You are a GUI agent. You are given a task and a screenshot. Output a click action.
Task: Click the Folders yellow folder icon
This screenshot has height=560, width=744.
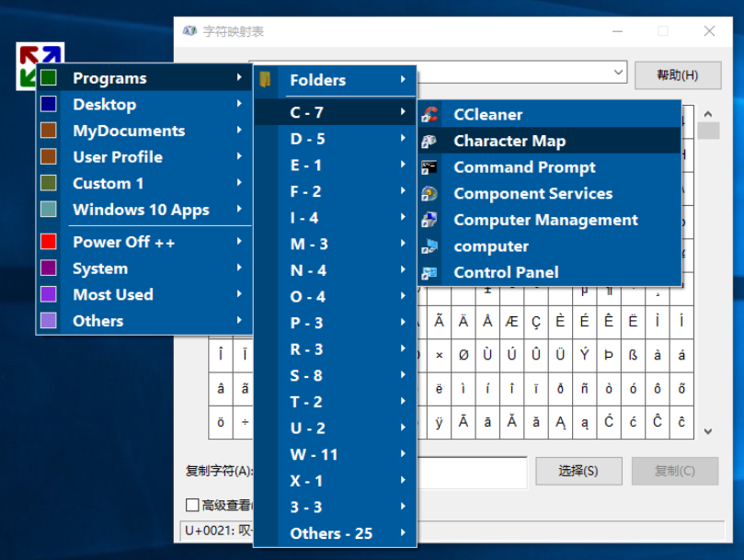coord(265,79)
